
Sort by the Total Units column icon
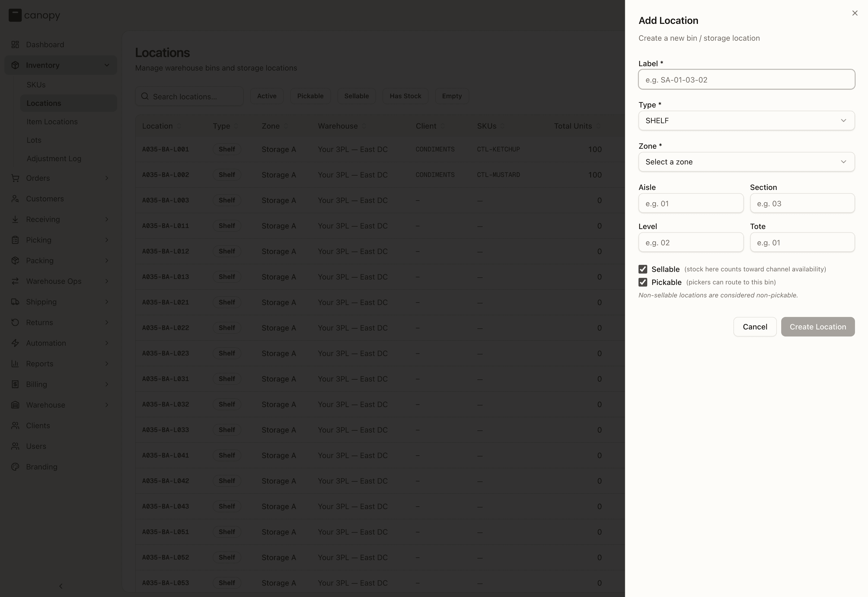coord(598,126)
